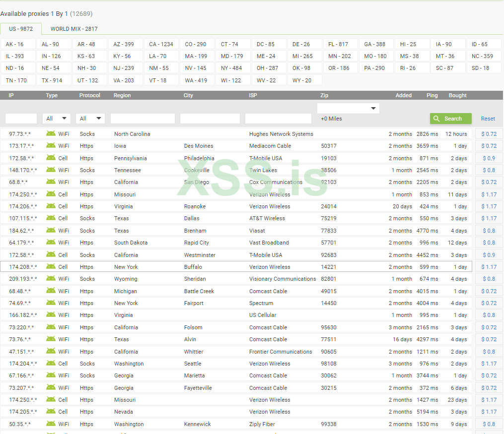This screenshot has height=434, width=504.
Task: Filter by the CA - 1234 state button
Action: pyautogui.click(x=161, y=44)
